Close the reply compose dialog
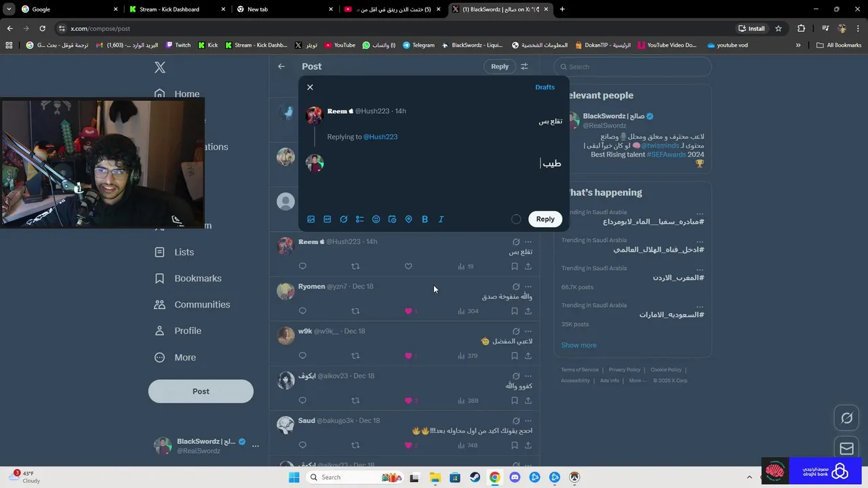The width and height of the screenshot is (868, 488). (x=310, y=87)
